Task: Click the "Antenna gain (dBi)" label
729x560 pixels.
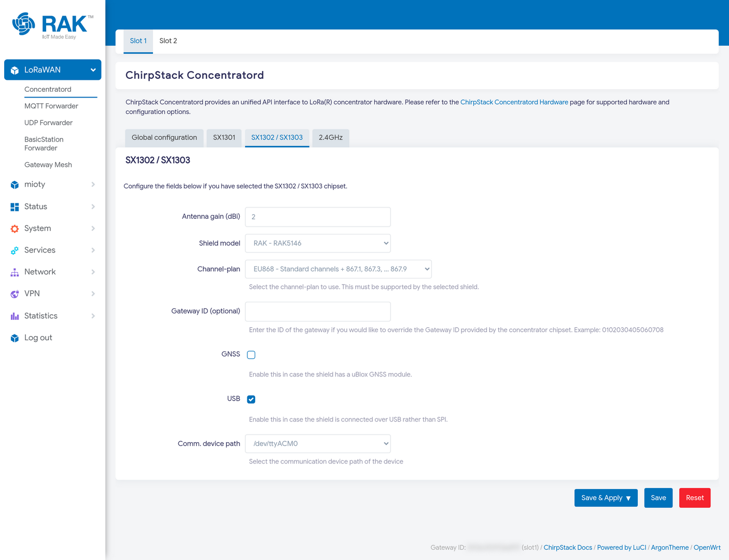Action: pyautogui.click(x=211, y=217)
